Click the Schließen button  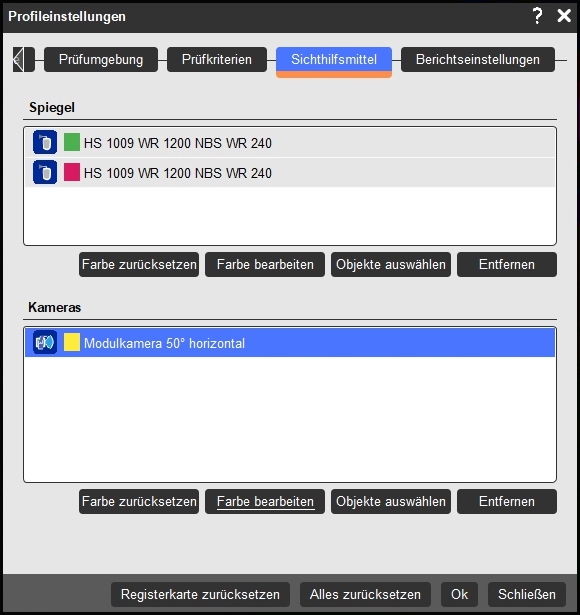click(527, 594)
